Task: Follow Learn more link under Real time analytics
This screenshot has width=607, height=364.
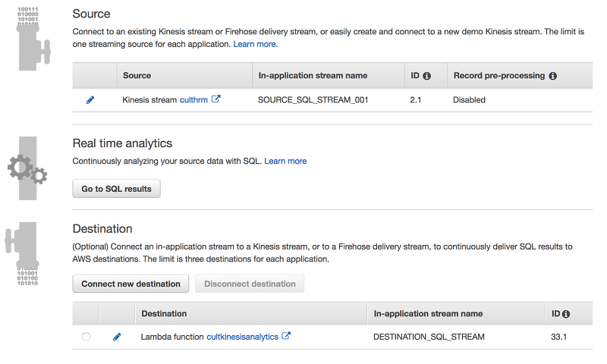Action: point(285,161)
